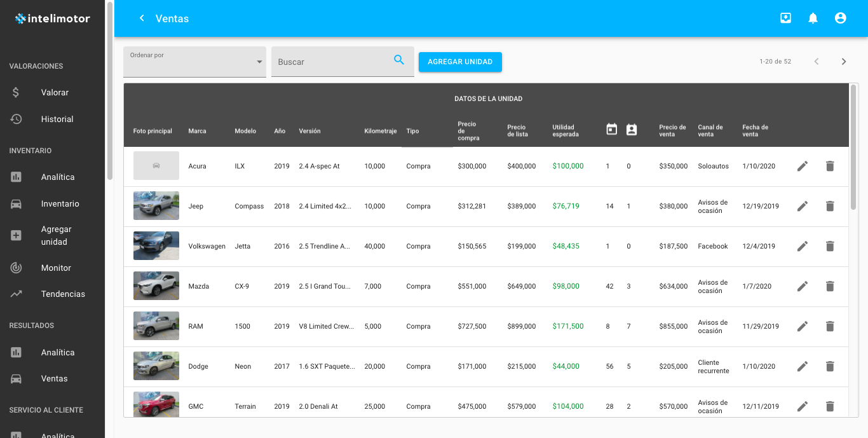868x438 pixels.
Task: Delete the Dodge Neon row
Action: tap(829, 366)
